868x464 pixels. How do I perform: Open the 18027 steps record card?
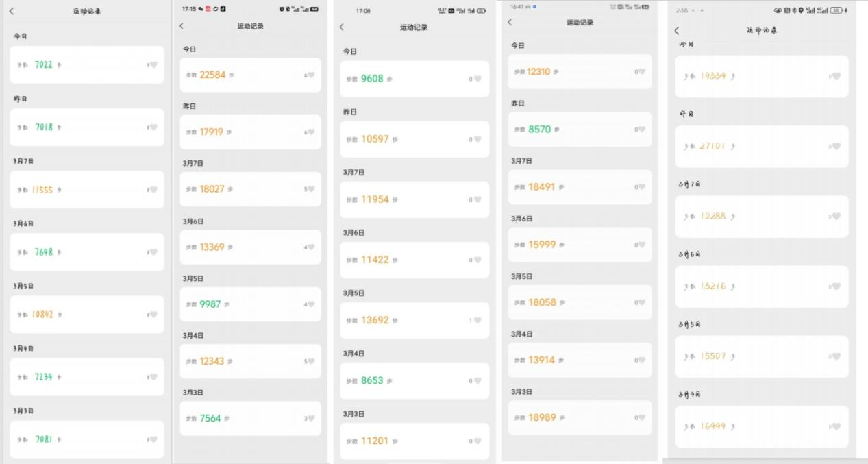click(x=250, y=189)
